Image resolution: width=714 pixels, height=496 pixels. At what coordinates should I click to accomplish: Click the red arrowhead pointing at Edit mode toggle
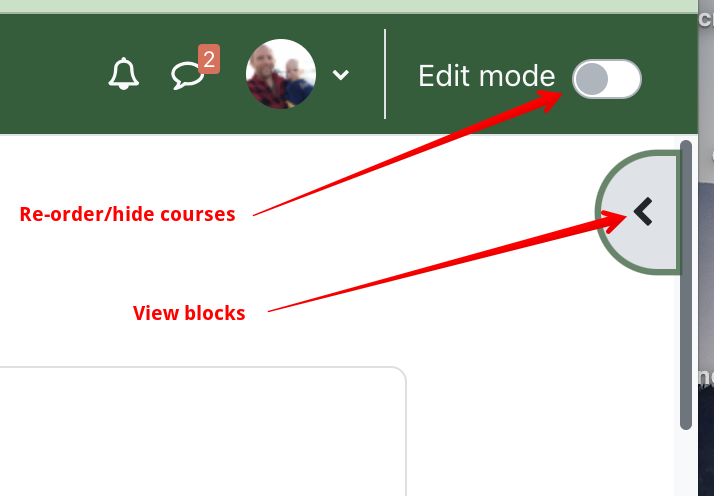click(552, 99)
